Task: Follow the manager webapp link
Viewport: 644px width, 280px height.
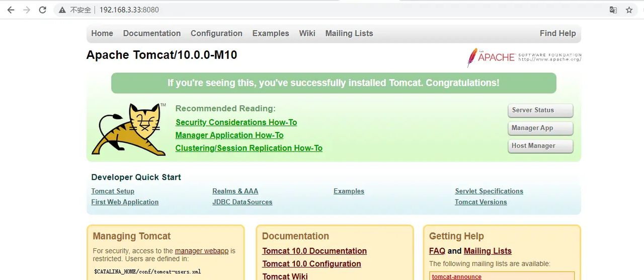Action: 202,251
